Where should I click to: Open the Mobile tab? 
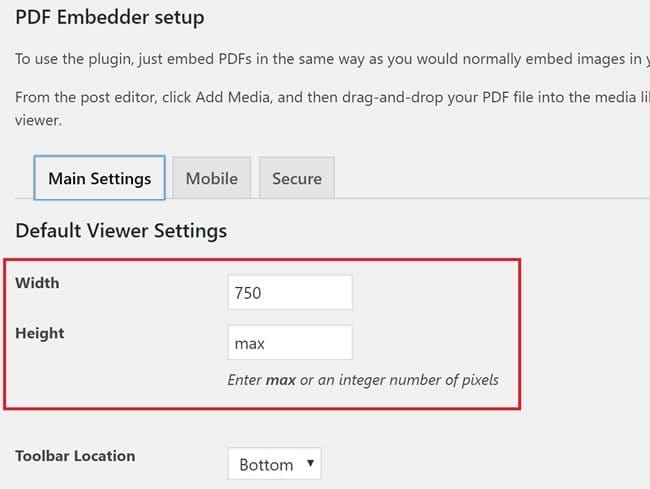(211, 179)
